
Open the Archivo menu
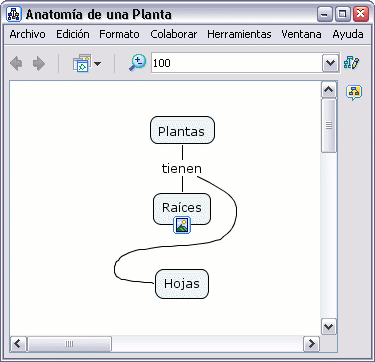pos(28,34)
